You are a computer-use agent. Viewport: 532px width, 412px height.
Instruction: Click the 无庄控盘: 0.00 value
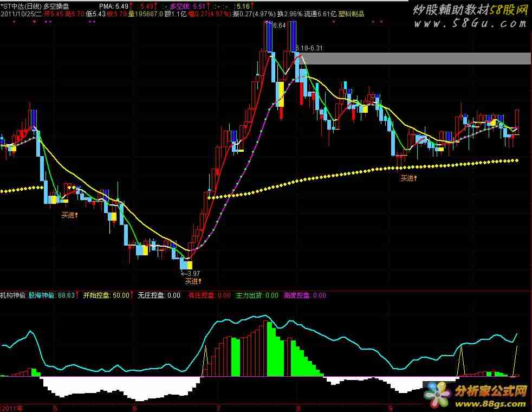[159, 295]
